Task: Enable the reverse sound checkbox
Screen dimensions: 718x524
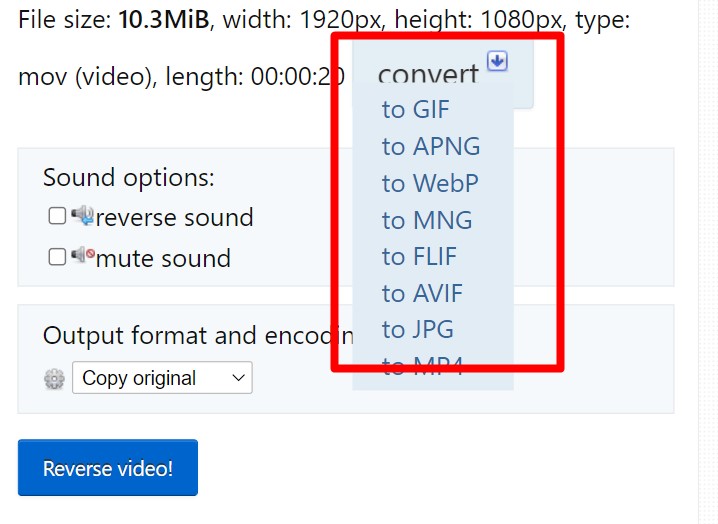Action: point(57,216)
